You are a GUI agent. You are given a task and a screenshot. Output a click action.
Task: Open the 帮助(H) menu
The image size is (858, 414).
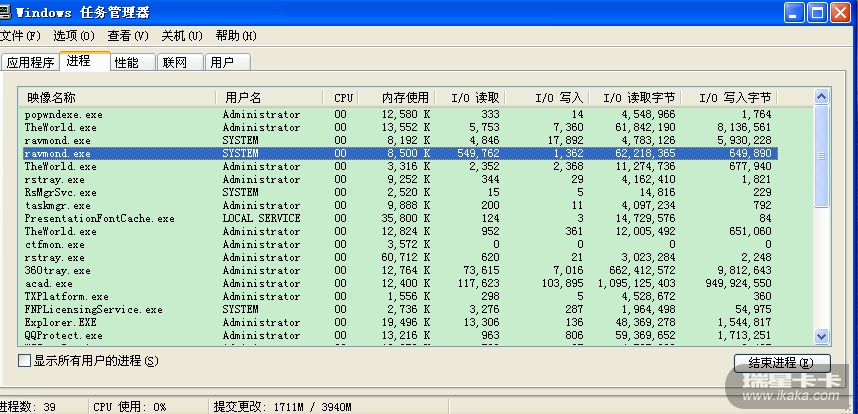click(236, 36)
